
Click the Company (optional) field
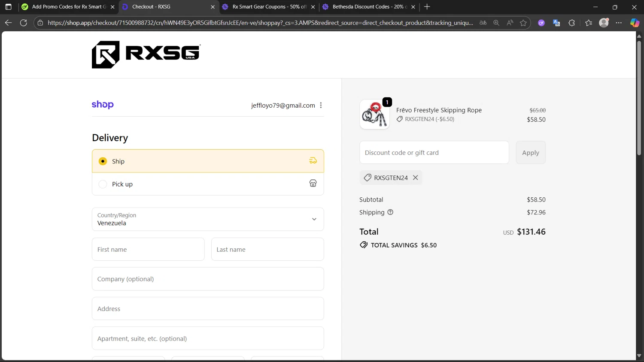coord(208,279)
